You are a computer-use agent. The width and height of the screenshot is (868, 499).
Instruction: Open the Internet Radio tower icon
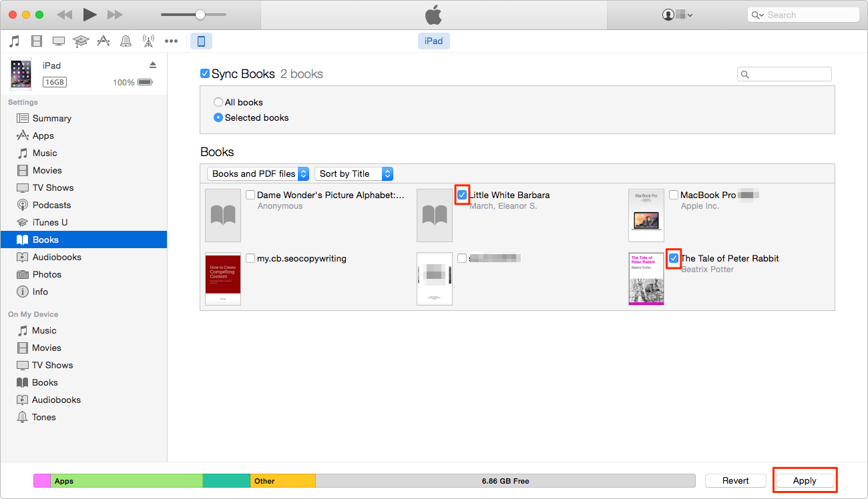point(148,41)
